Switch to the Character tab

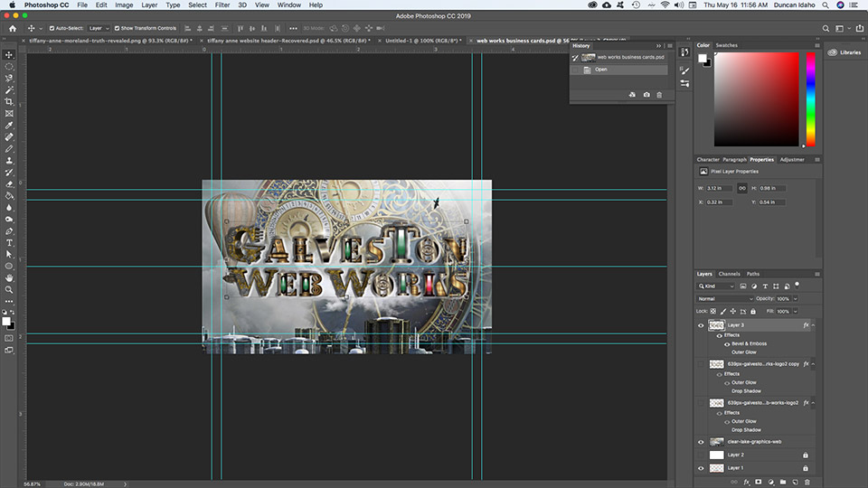[708, 159]
